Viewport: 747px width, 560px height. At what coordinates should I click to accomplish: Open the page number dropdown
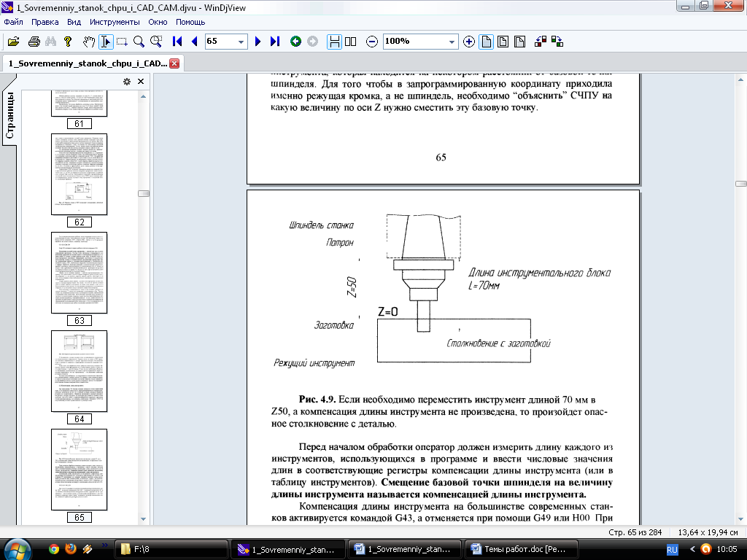(x=241, y=42)
